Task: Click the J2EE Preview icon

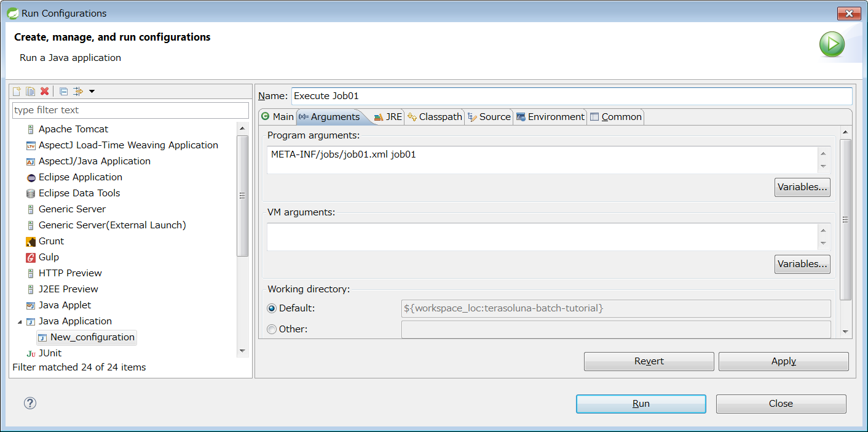Action: coord(31,289)
